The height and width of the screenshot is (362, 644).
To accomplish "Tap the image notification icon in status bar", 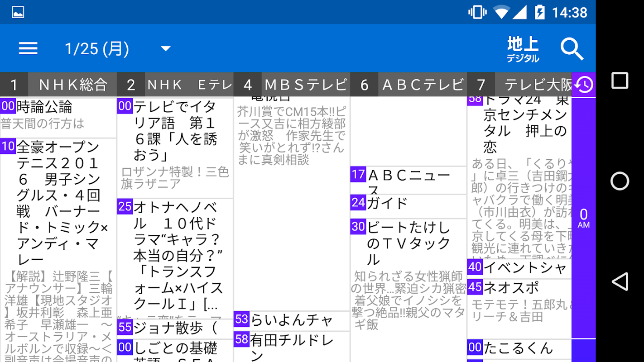I will tap(18, 12).
